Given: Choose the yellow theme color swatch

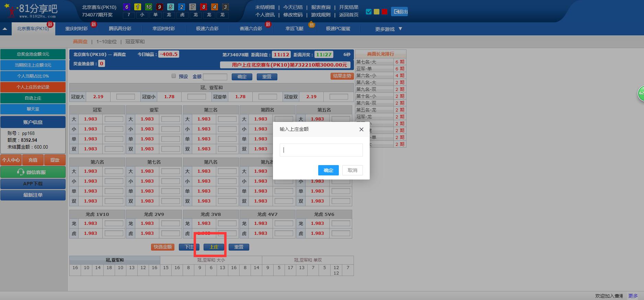Looking at the screenshot, I should [x=377, y=12].
